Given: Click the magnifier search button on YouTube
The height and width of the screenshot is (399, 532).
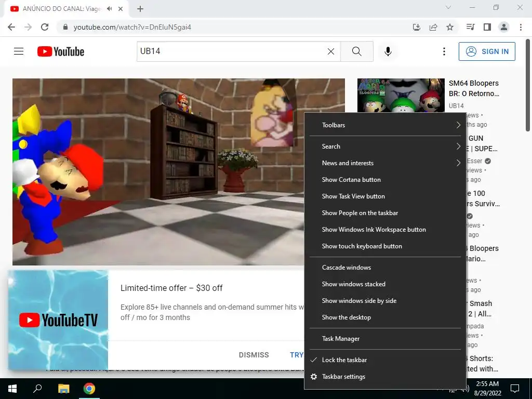Looking at the screenshot, I should 357,51.
